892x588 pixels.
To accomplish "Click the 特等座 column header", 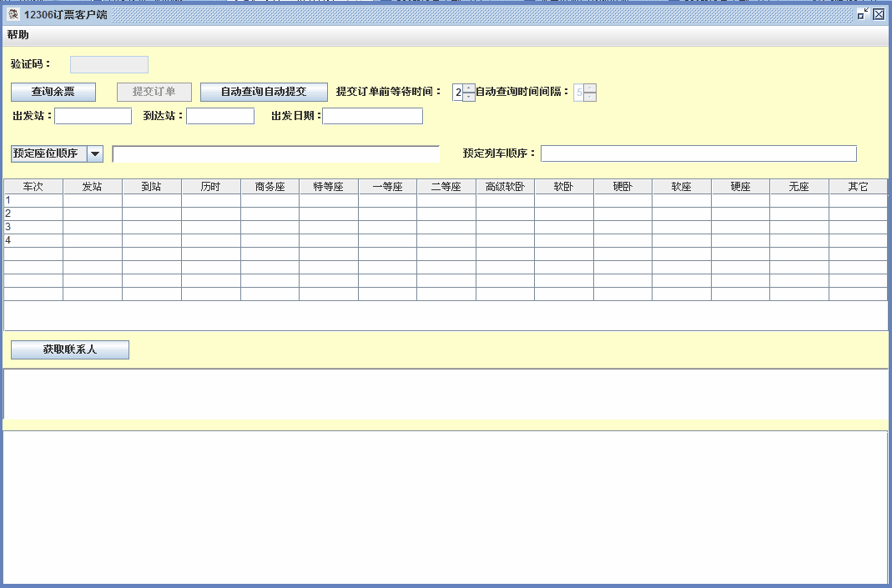I will point(328,187).
